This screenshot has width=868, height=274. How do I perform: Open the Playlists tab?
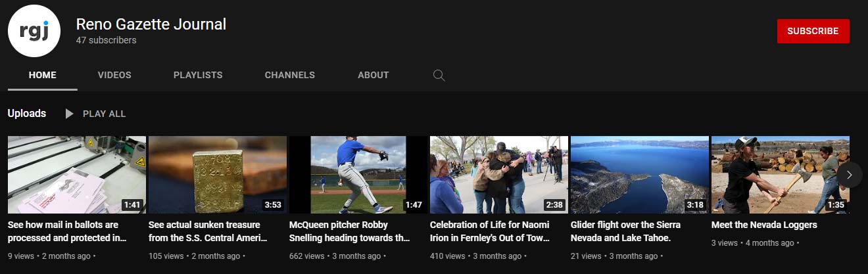(x=198, y=75)
